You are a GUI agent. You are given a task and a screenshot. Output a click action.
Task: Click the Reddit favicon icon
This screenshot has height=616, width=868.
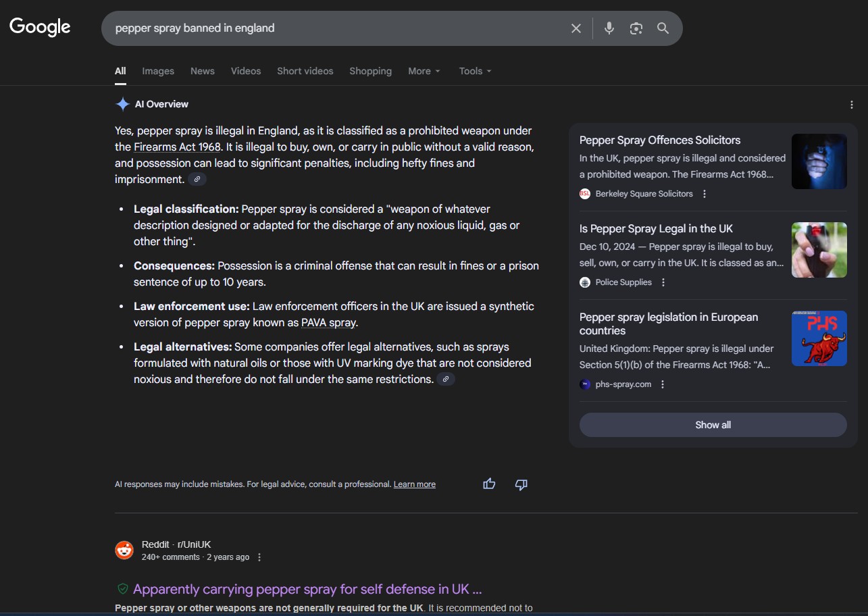click(124, 550)
